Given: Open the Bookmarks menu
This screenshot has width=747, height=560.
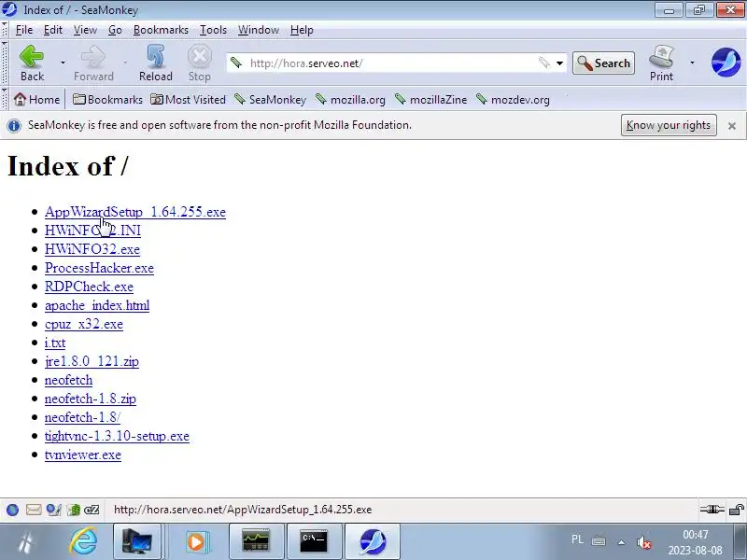Looking at the screenshot, I should click(161, 30).
